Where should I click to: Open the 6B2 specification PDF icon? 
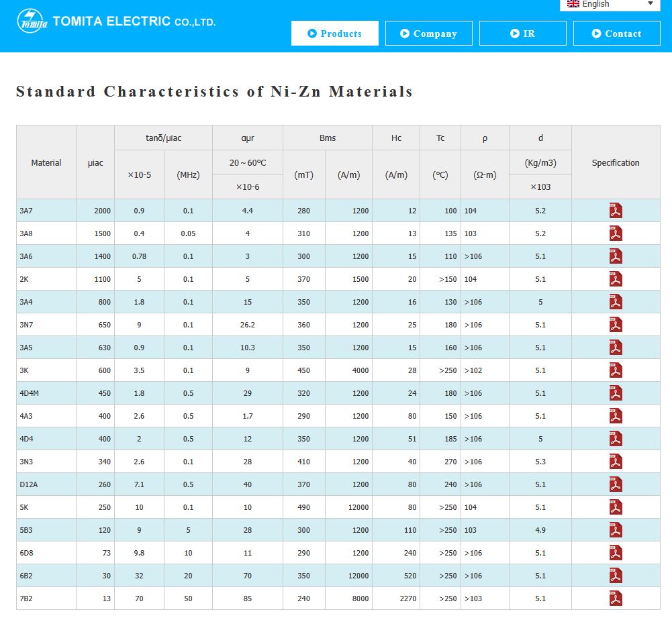pyautogui.click(x=616, y=576)
